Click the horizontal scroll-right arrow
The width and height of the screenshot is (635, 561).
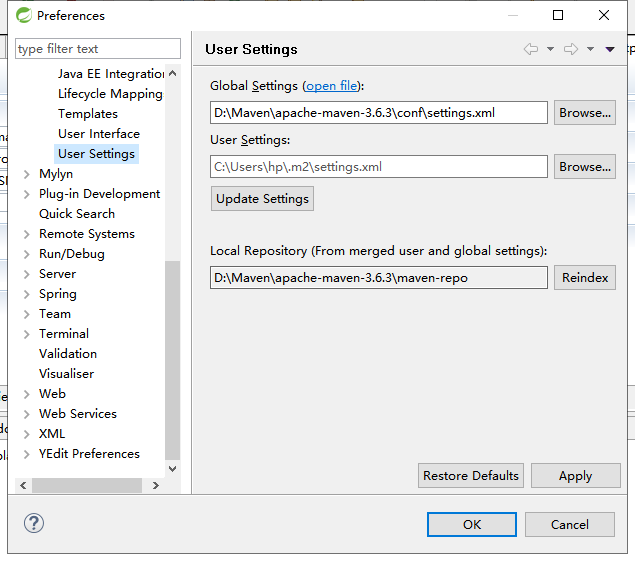click(156, 485)
